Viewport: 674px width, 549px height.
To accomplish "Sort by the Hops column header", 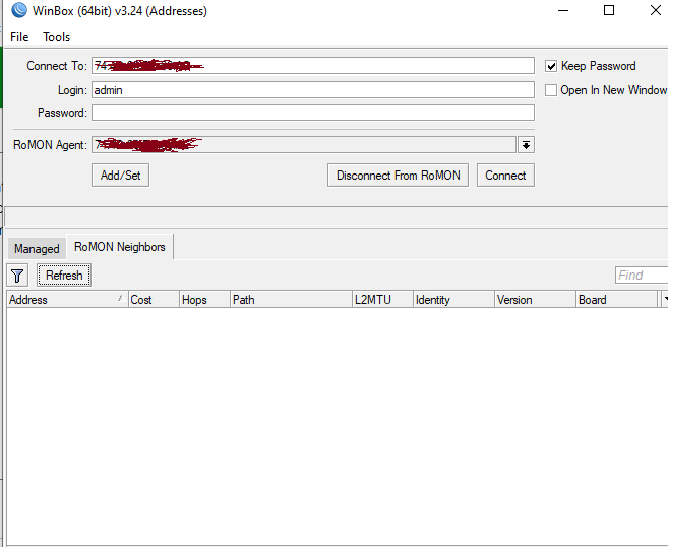I will coord(205,300).
